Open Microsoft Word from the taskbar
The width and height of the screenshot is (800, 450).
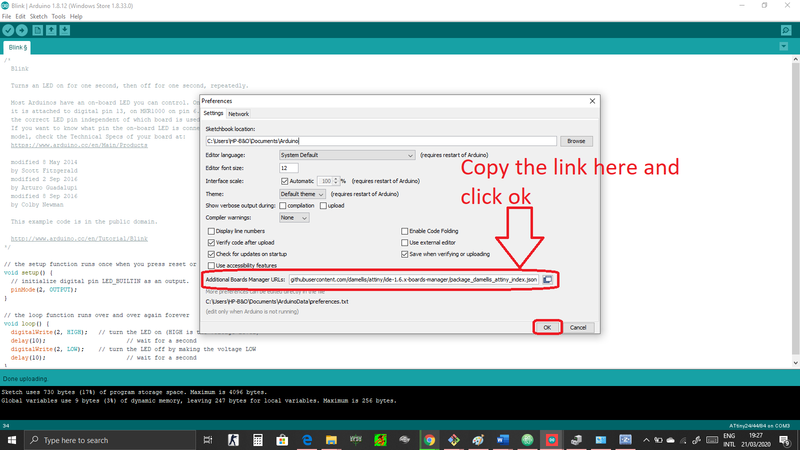tap(503, 440)
